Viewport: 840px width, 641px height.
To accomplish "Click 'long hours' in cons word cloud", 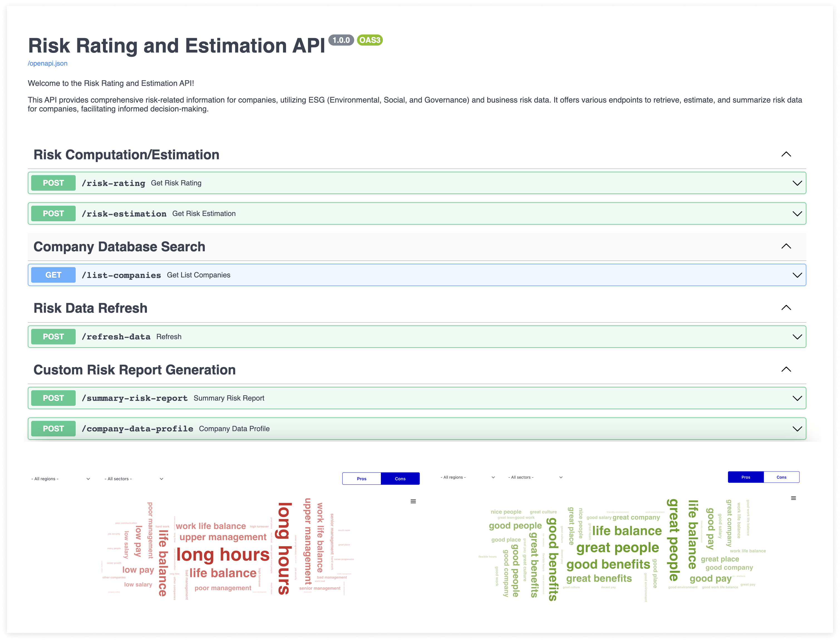I will pos(223,554).
